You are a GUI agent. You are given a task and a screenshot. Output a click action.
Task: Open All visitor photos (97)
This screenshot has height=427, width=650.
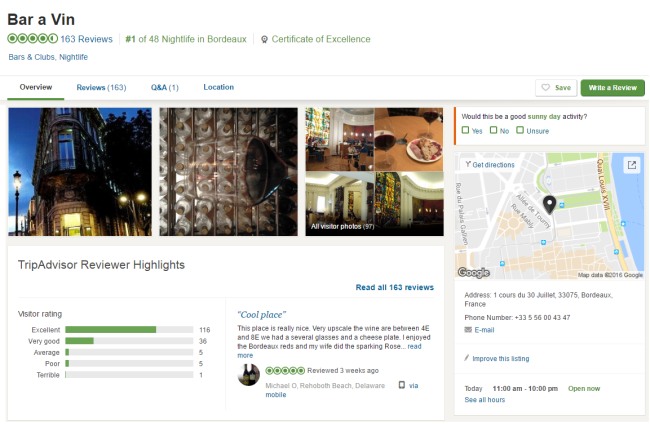point(342,227)
